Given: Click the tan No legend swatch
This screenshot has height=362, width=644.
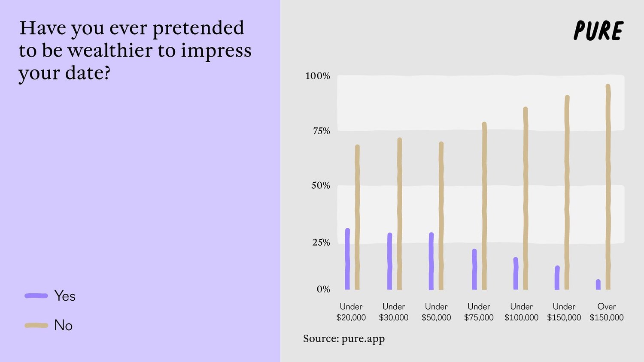Looking at the screenshot, I should (x=36, y=326).
